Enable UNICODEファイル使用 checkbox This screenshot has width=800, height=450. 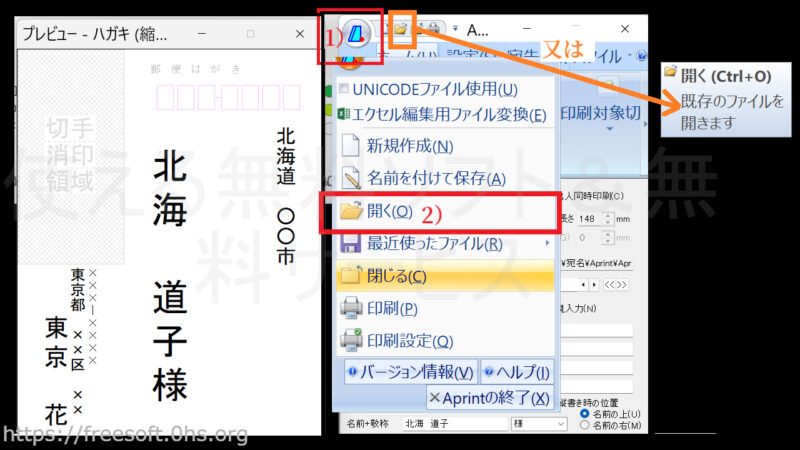coord(345,90)
